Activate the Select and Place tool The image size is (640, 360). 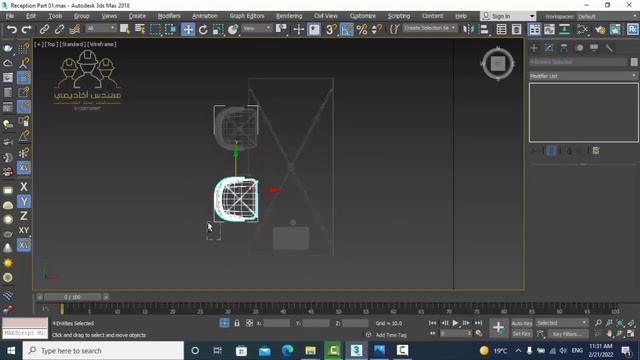(x=233, y=29)
